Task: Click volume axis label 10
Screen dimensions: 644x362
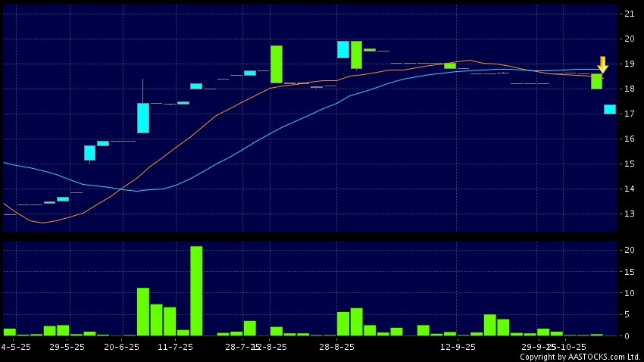Action: (629, 293)
